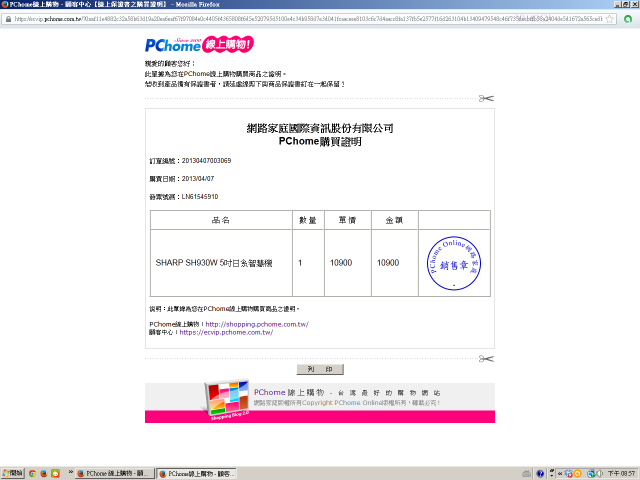Image resolution: width=640 pixels, height=480 pixels.
Task: Click the 品名 column header
Action: 221,220
